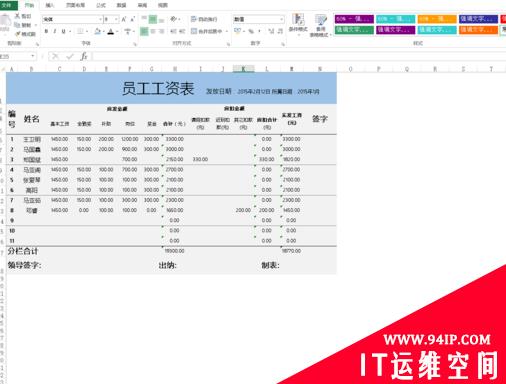The width and height of the screenshot is (506, 384).
Task: Open the fill color dropdown arrow
Action: 104,32
